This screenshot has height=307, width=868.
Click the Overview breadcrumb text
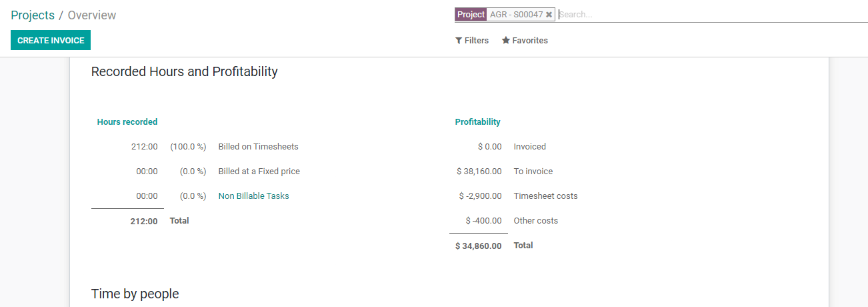click(x=92, y=15)
